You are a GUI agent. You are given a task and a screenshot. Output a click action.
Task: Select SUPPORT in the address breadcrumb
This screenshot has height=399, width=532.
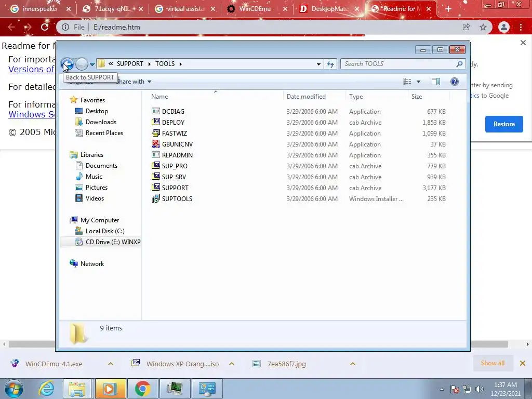click(130, 64)
